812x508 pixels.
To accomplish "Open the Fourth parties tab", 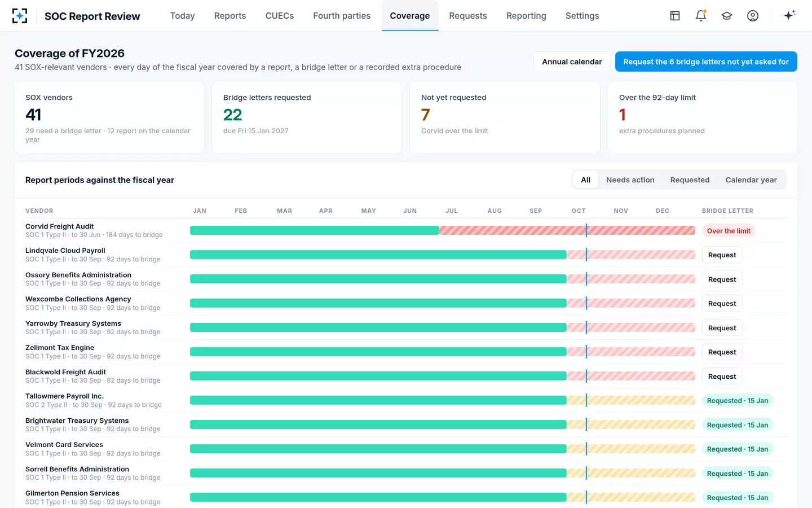I will [x=342, y=16].
